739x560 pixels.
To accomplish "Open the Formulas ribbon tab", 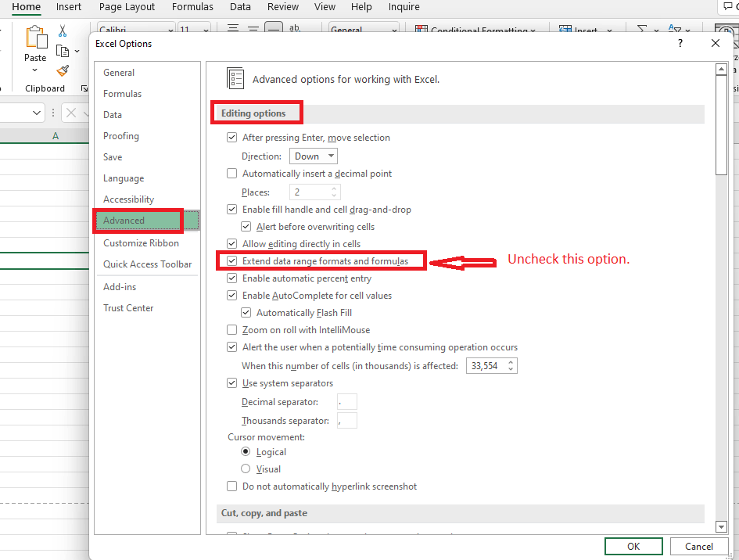I will tap(192, 7).
